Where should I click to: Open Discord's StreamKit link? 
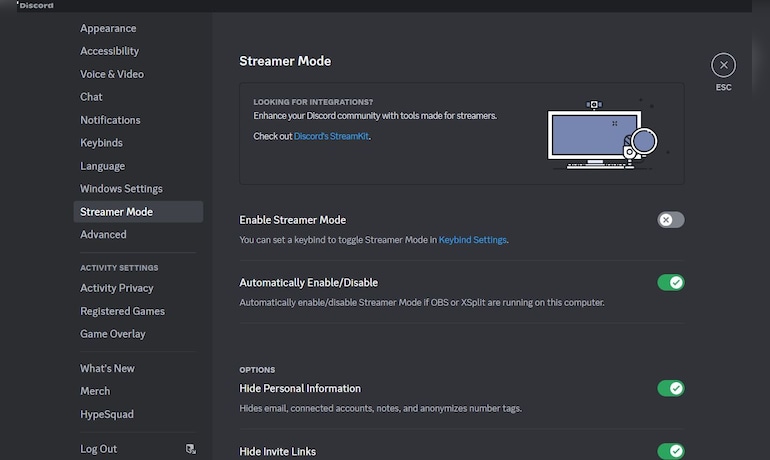click(331, 136)
